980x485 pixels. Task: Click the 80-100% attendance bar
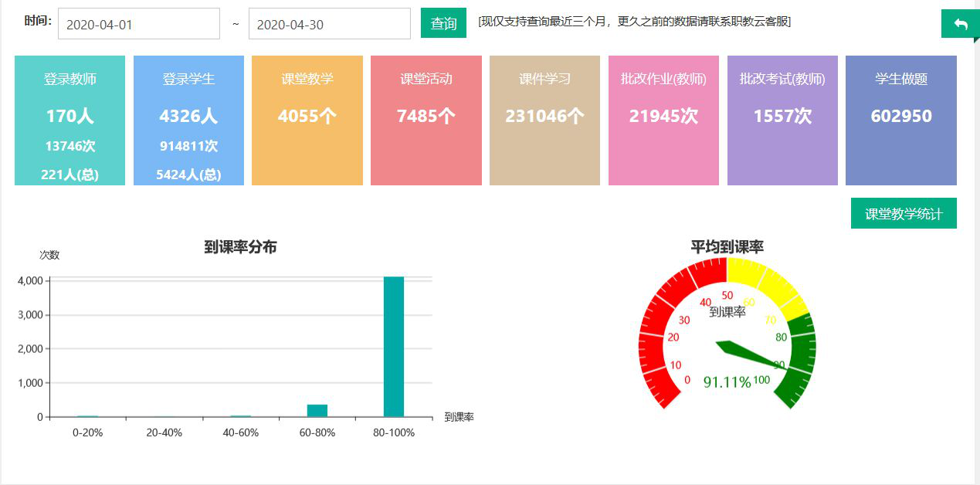394,348
